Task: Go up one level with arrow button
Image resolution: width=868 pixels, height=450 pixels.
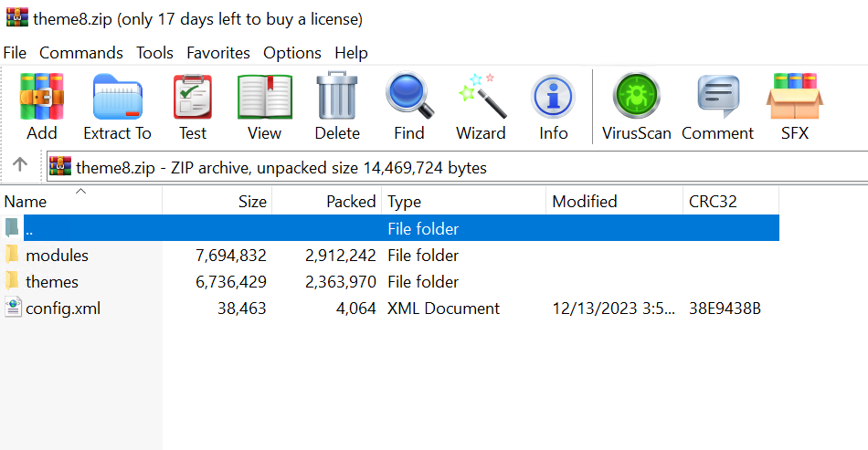Action: point(20,166)
